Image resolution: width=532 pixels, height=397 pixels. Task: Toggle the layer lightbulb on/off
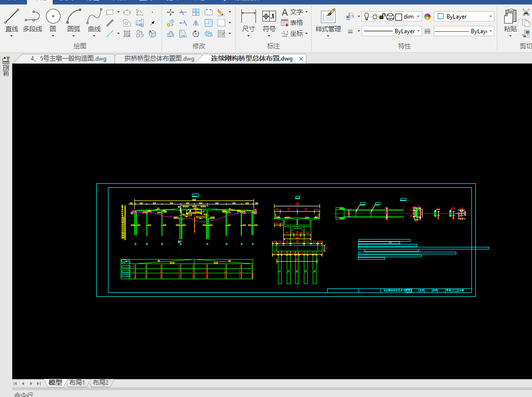366,16
